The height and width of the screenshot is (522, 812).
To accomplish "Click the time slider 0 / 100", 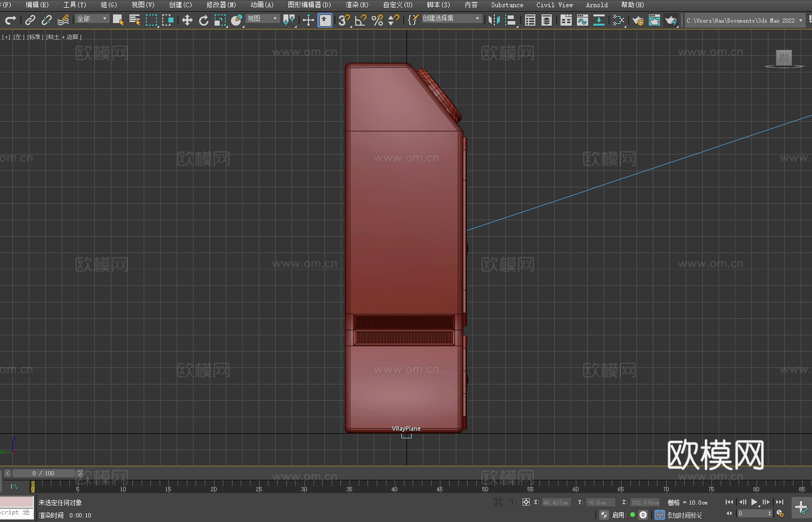I will [x=44, y=473].
